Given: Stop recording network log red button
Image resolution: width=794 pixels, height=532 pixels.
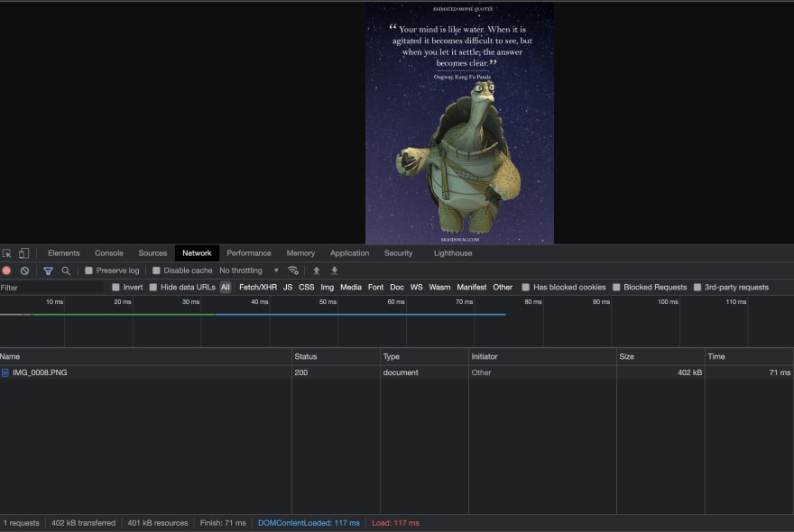Looking at the screenshot, I should [x=6, y=271].
